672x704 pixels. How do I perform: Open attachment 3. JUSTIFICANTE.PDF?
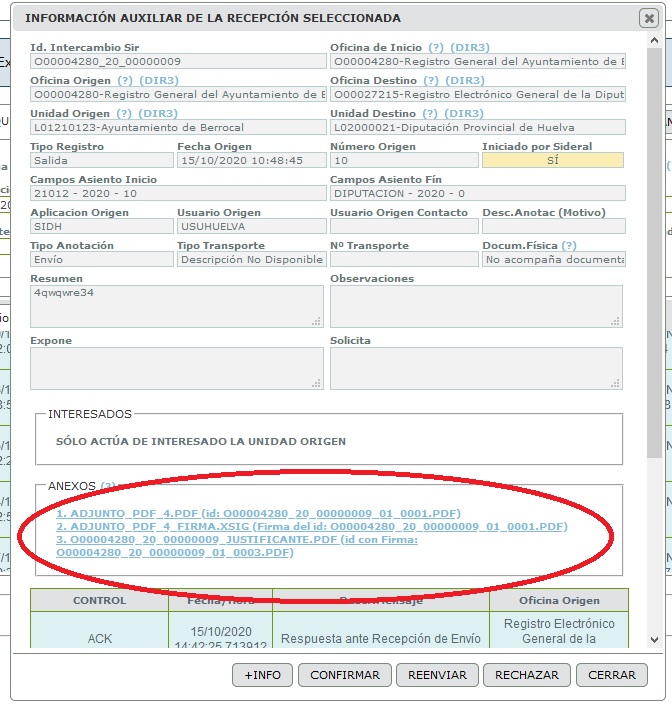237,546
